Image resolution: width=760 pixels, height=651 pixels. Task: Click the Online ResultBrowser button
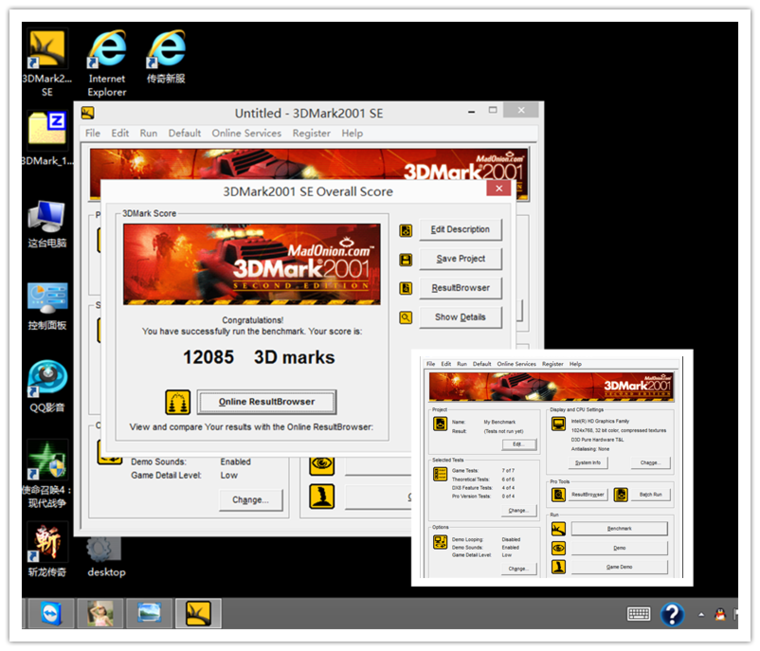click(267, 402)
